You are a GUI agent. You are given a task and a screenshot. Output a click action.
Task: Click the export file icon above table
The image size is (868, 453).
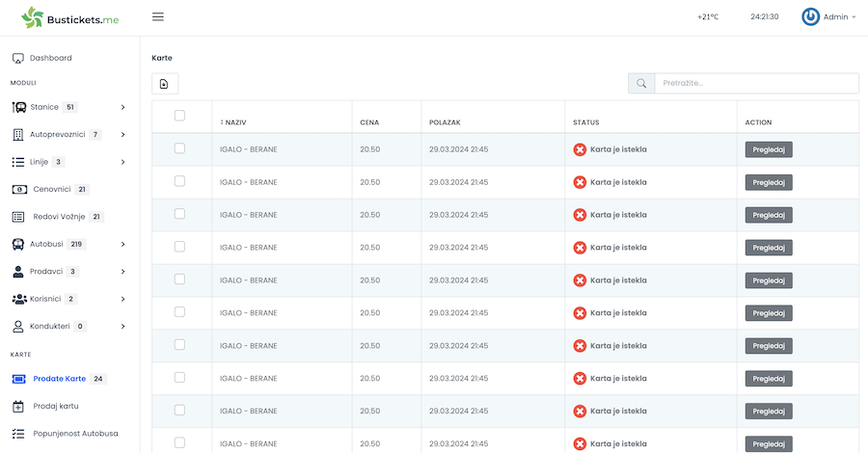coord(164,84)
